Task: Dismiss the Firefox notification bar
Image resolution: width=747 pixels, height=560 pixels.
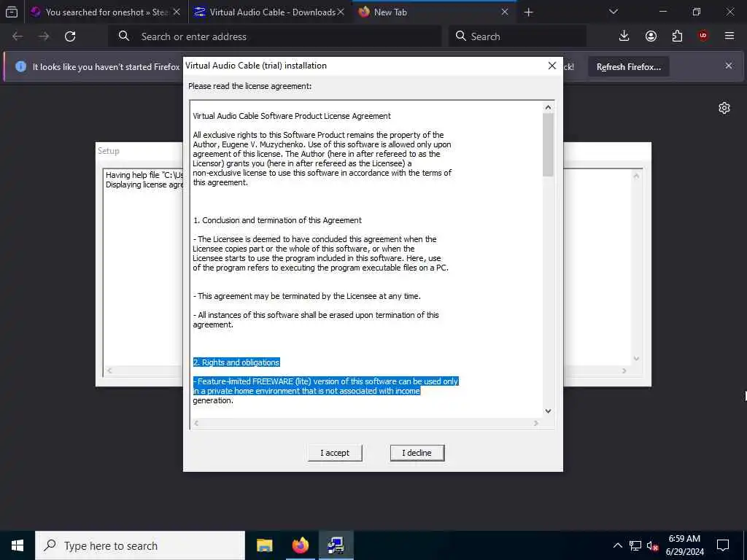Action: pyautogui.click(x=729, y=66)
